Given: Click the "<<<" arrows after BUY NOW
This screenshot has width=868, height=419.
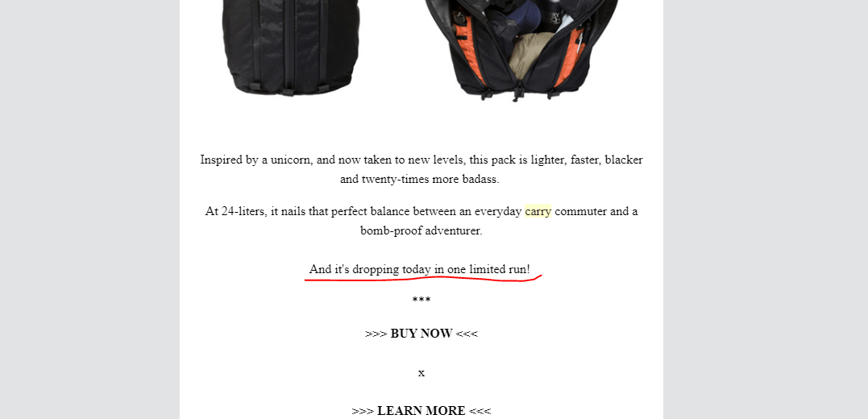Looking at the screenshot, I should click(467, 334).
